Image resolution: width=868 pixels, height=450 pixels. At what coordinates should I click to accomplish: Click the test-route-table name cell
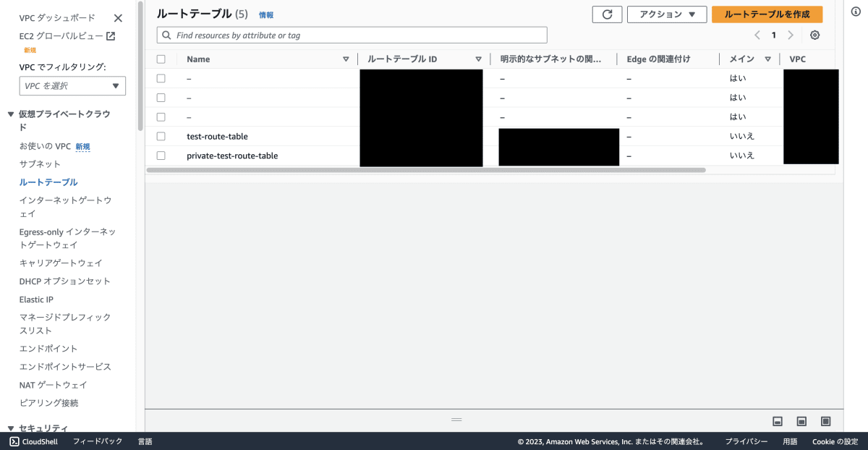tap(217, 136)
